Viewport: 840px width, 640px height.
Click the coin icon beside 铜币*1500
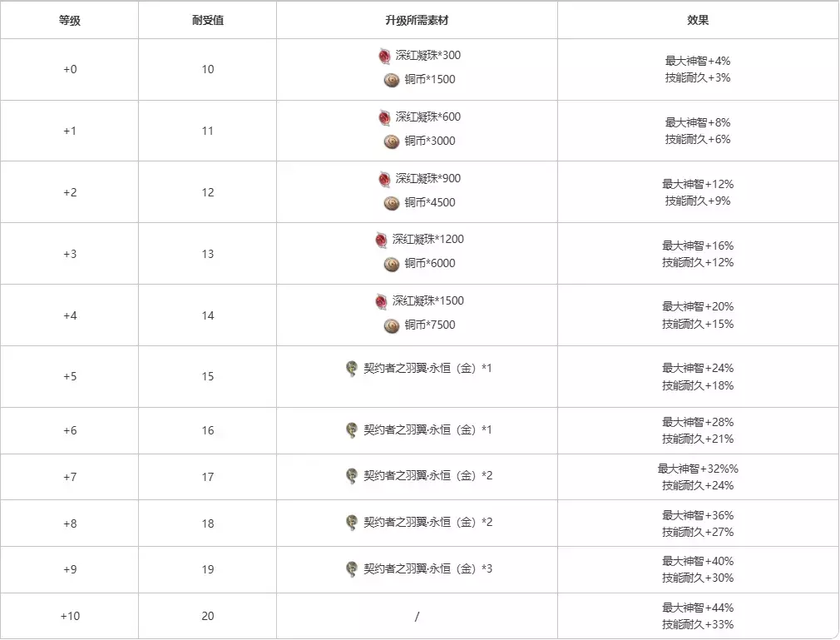(392, 80)
